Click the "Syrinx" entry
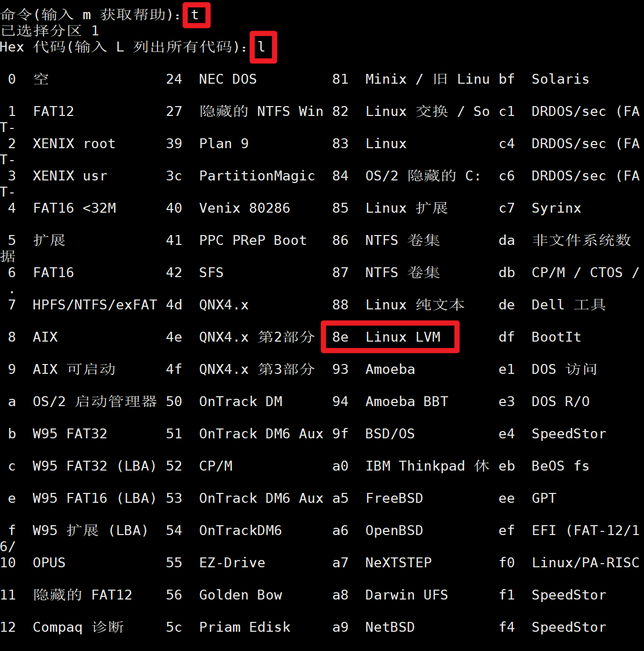Viewport: 644px width, 651px height. [x=557, y=208]
